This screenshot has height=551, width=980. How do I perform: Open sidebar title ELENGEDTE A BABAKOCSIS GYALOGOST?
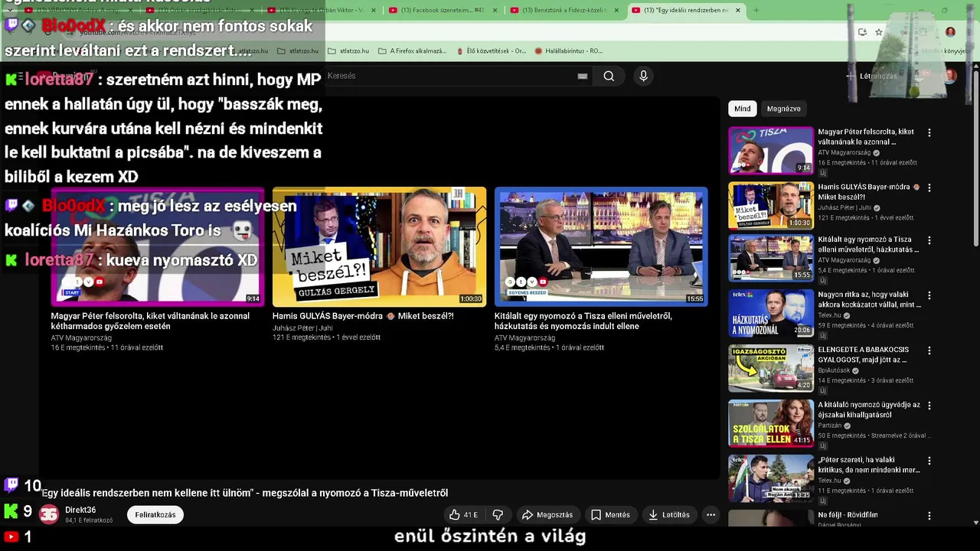(863, 354)
